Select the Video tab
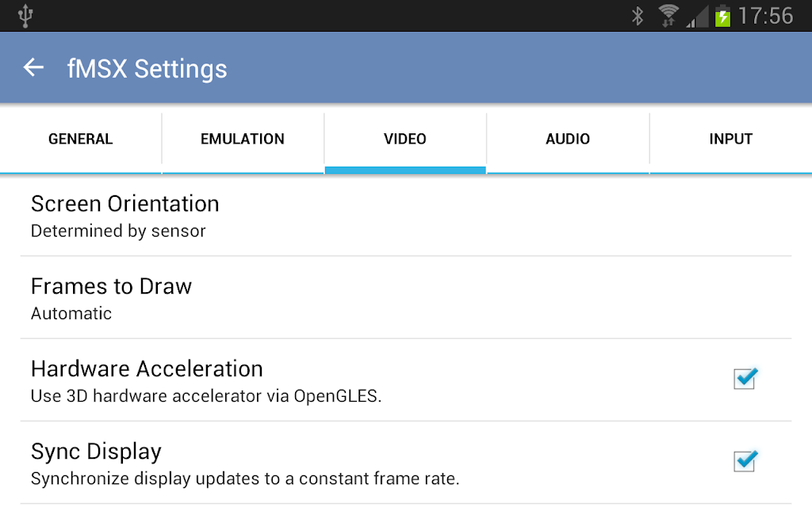This screenshot has height=508, width=812. pyautogui.click(x=405, y=139)
